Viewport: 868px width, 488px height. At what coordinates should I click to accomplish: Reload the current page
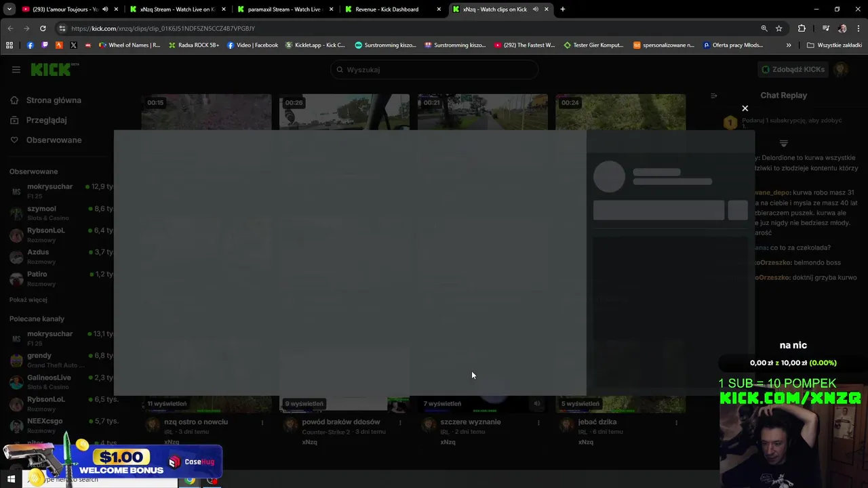pos(43,28)
